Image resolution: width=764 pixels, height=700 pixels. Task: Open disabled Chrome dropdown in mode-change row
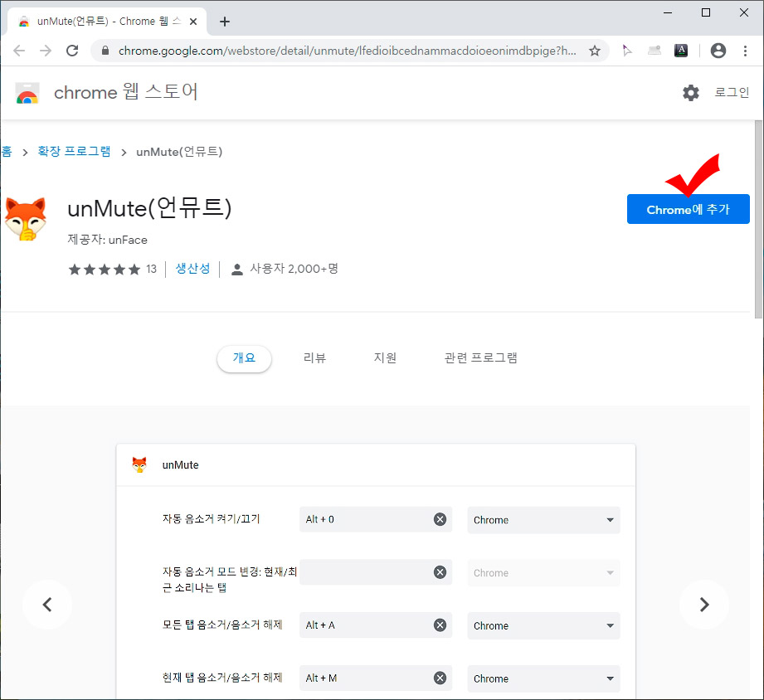(x=543, y=573)
